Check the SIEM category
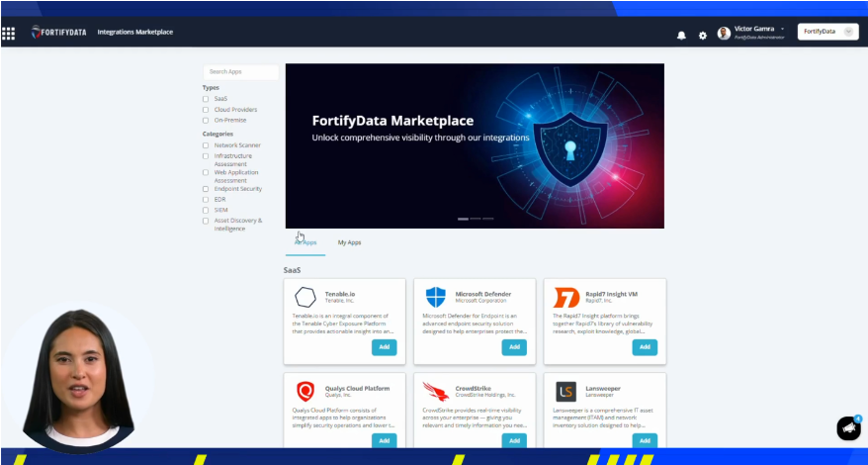Image resolution: width=868 pixels, height=465 pixels. (206, 211)
